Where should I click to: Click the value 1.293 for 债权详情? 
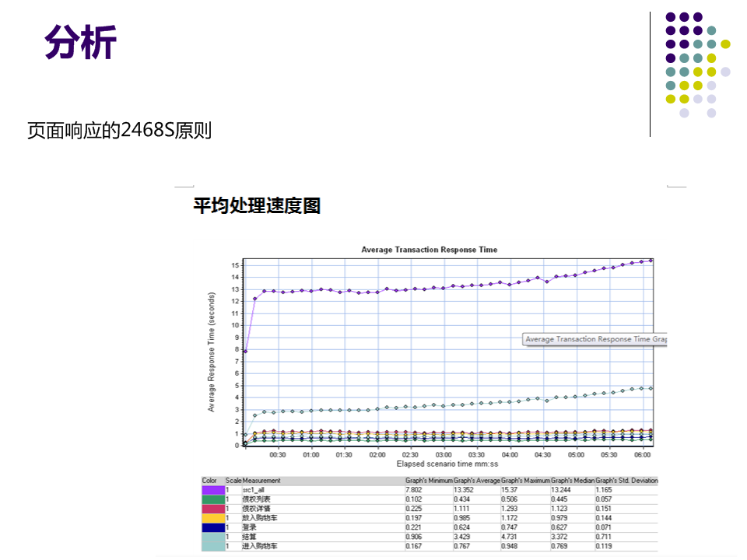pyautogui.click(x=509, y=509)
